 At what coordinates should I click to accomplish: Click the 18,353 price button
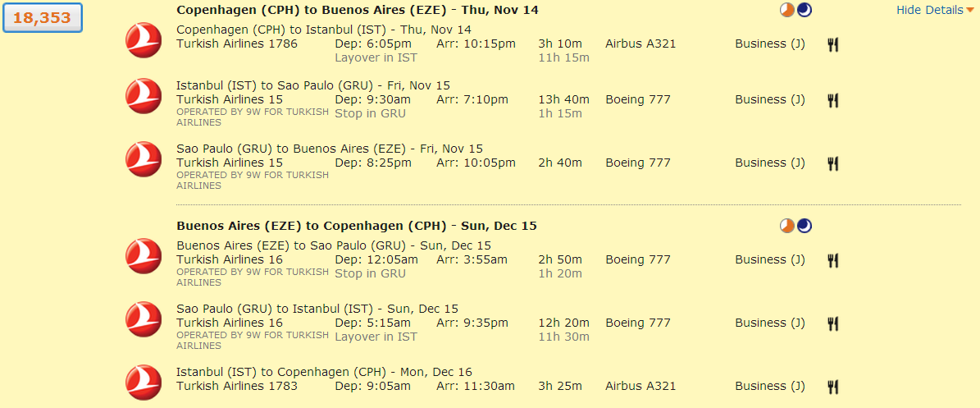[x=42, y=18]
